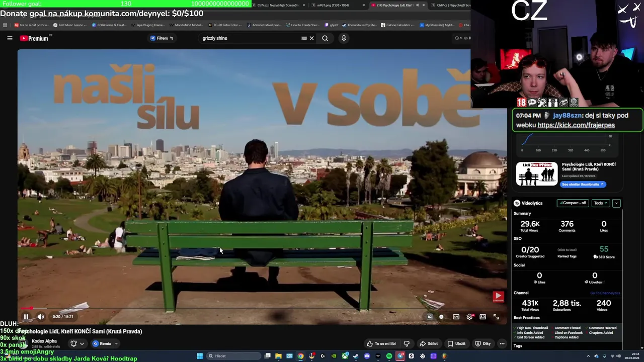Open more actions three-dot menu
Image resolution: width=644 pixels, height=362 pixels.
(502, 343)
